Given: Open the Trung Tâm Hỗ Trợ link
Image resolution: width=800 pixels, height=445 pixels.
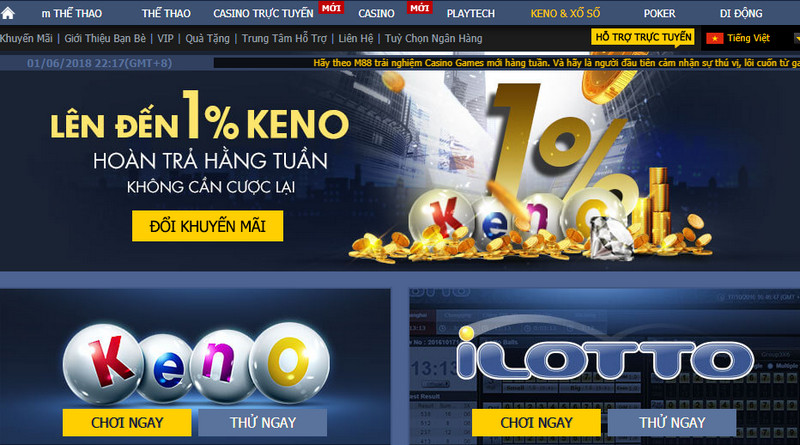Looking at the screenshot, I should point(284,38).
